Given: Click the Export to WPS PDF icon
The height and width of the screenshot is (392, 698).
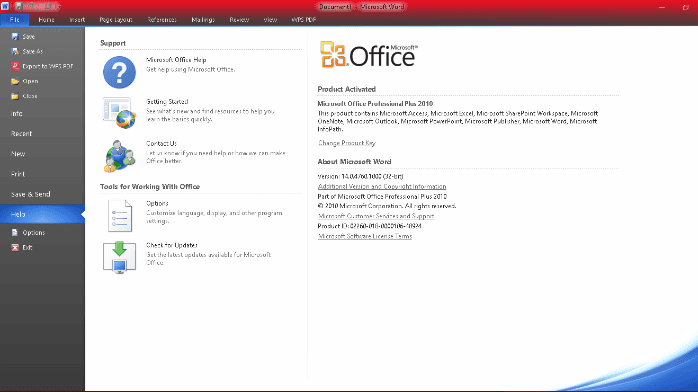Looking at the screenshot, I should 15,66.
